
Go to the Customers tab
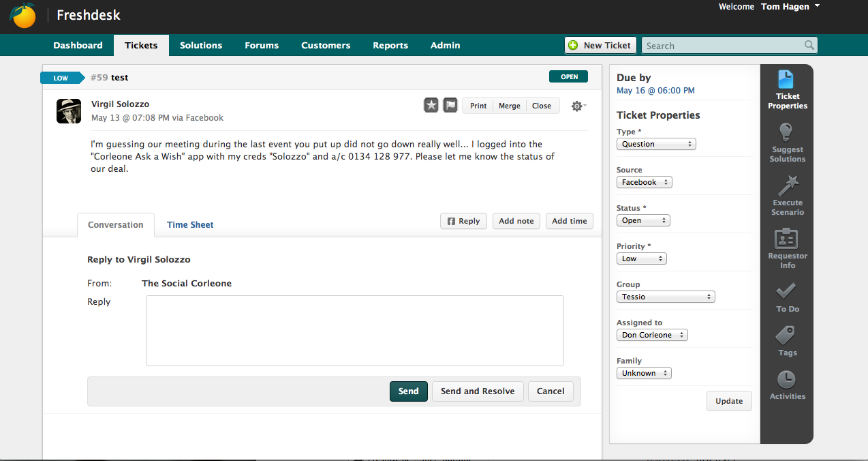(326, 45)
